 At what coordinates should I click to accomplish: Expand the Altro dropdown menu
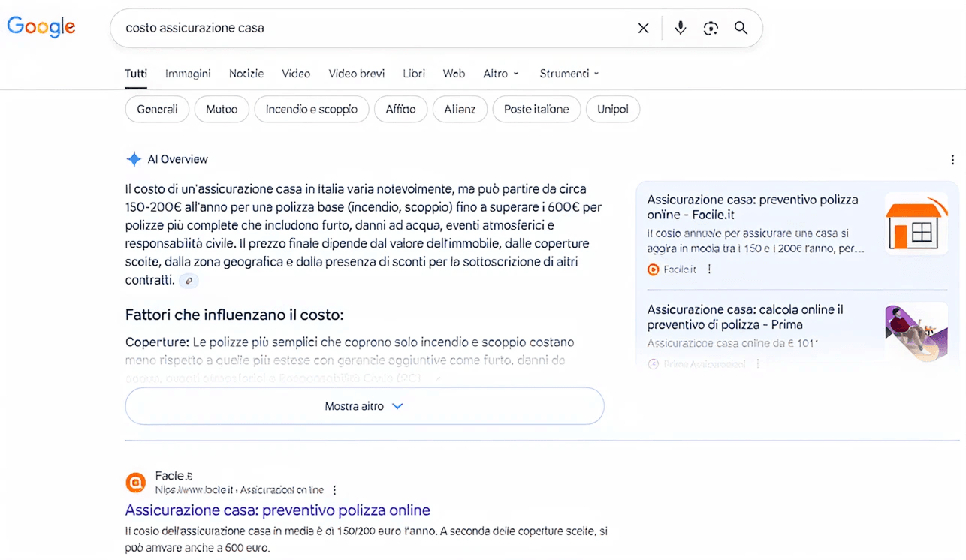click(x=500, y=74)
